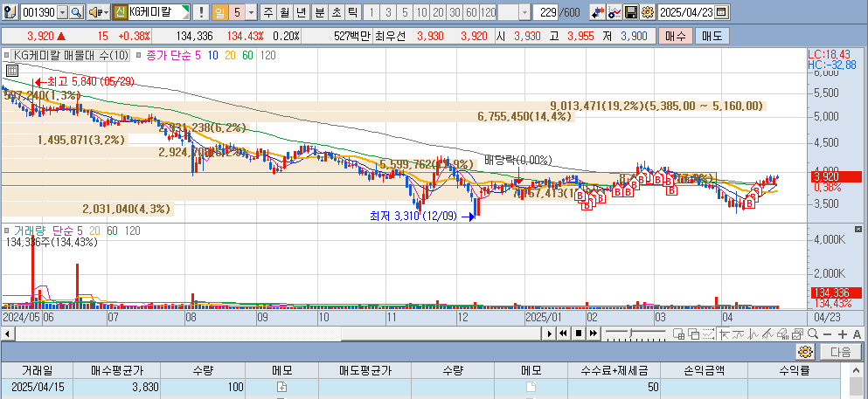Screen dimensions: 868x399
Task: Zoom in with the plus icon
Action: click(843, 334)
